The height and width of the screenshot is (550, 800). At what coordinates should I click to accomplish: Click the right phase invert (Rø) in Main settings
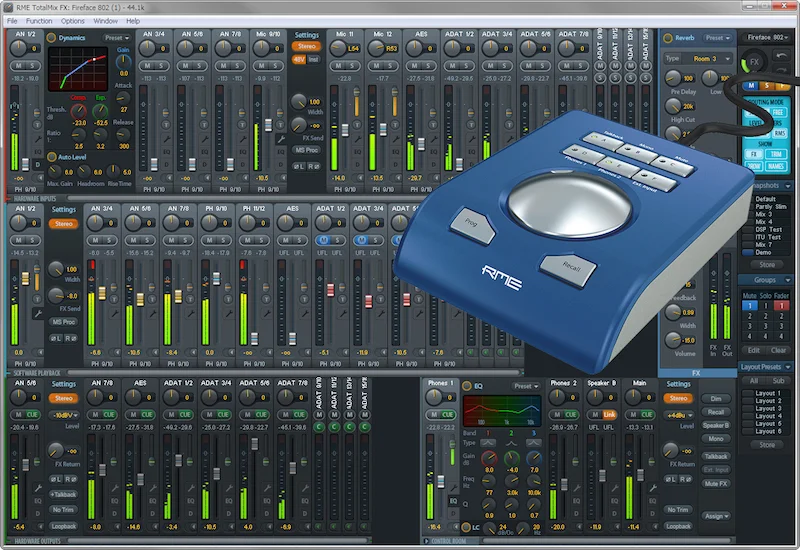(x=685, y=479)
